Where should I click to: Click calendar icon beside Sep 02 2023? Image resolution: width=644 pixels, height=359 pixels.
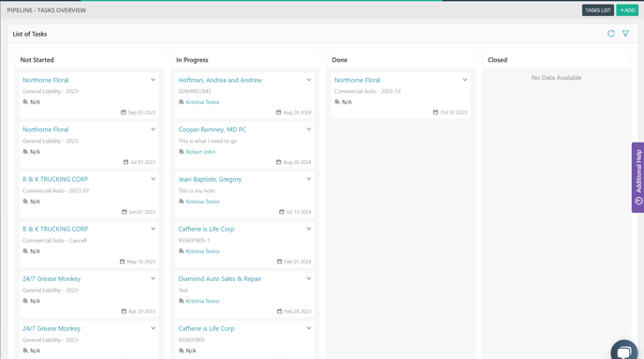tap(124, 112)
